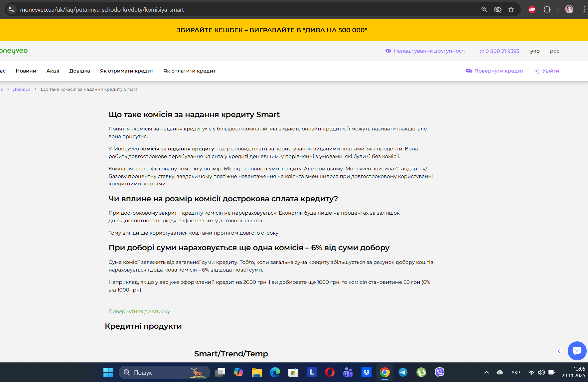Open File Explorer from the taskbar
This screenshot has height=382, width=588.
coord(257,372)
